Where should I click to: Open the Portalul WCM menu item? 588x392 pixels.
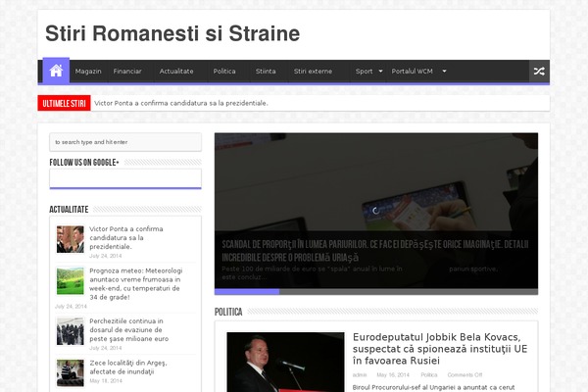(413, 72)
